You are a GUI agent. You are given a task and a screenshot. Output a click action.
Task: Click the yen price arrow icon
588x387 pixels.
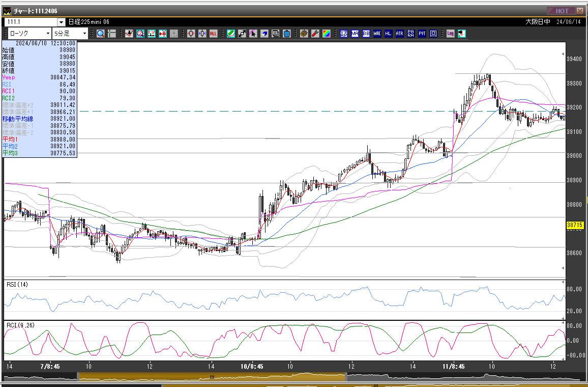point(163,34)
